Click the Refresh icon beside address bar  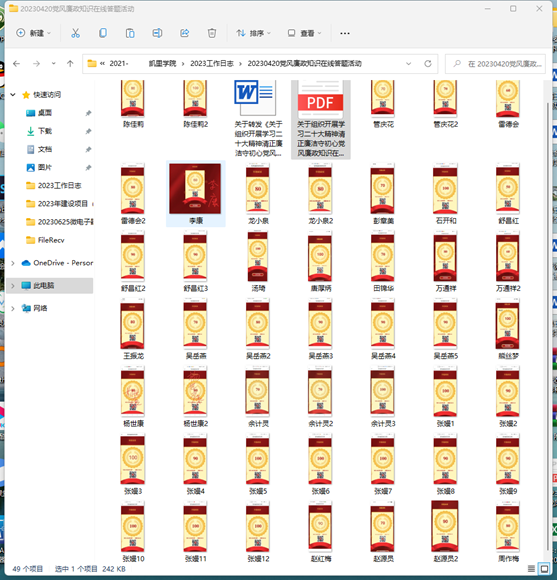[428, 64]
